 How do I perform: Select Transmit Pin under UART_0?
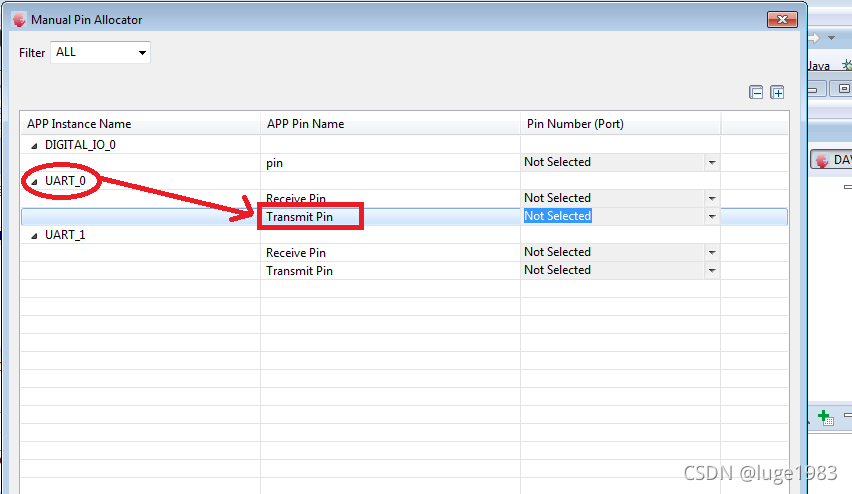(x=299, y=217)
